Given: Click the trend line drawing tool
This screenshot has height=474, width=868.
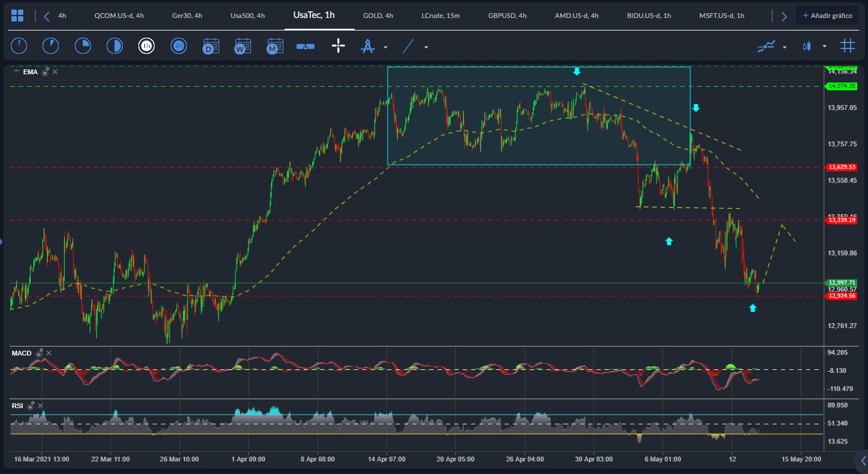Looking at the screenshot, I should 408,46.
